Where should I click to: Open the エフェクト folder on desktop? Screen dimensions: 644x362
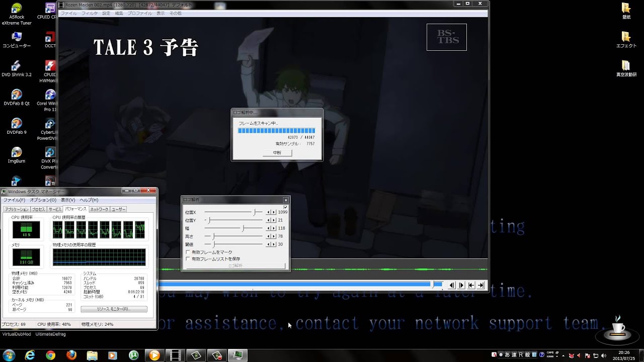pyautogui.click(x=626, y=40)
